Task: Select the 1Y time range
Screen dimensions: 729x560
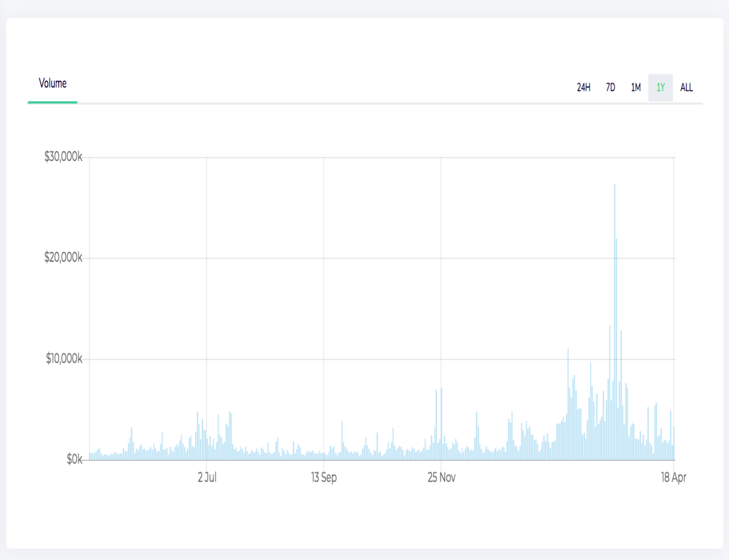Action: coord(661,87)
